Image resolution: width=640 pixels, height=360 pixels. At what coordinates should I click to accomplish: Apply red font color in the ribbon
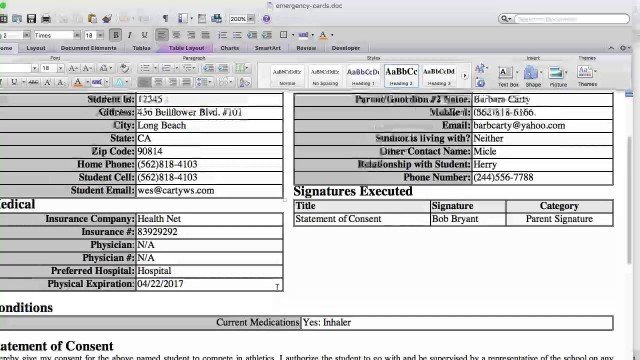[x=78, y=82]
